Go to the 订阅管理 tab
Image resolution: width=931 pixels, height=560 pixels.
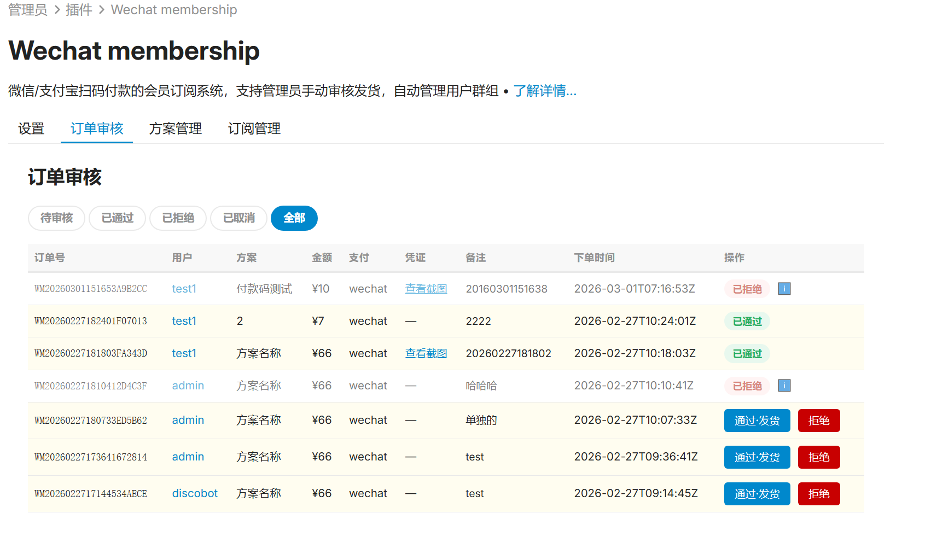254,129
